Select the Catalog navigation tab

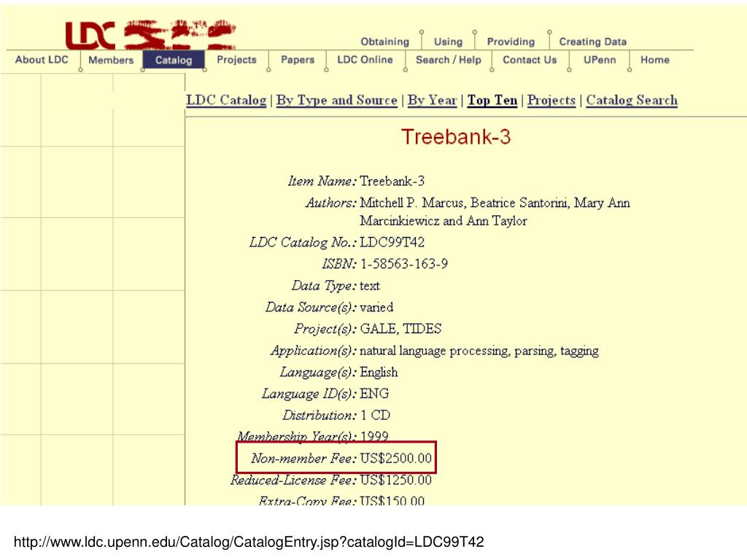pos(174,60)
